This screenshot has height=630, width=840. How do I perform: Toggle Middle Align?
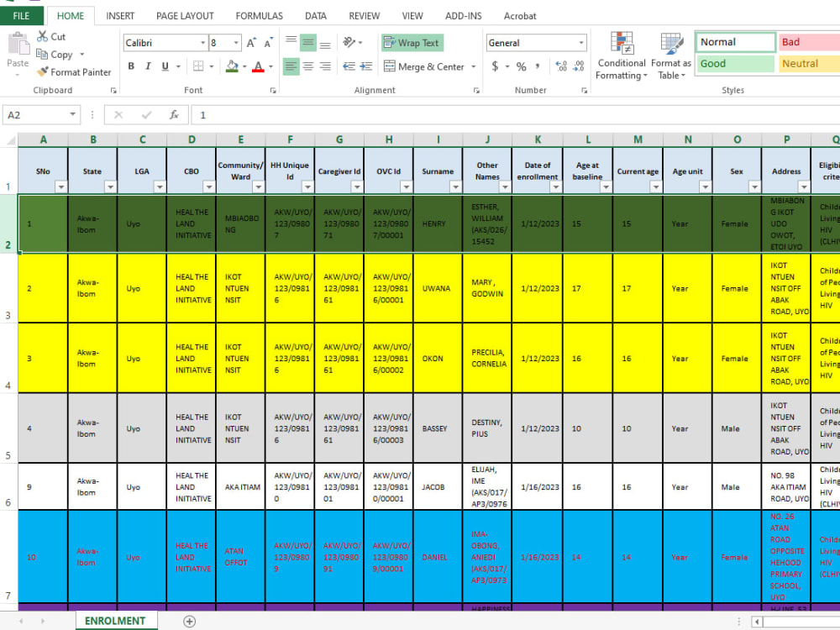(x=308, y=42)
